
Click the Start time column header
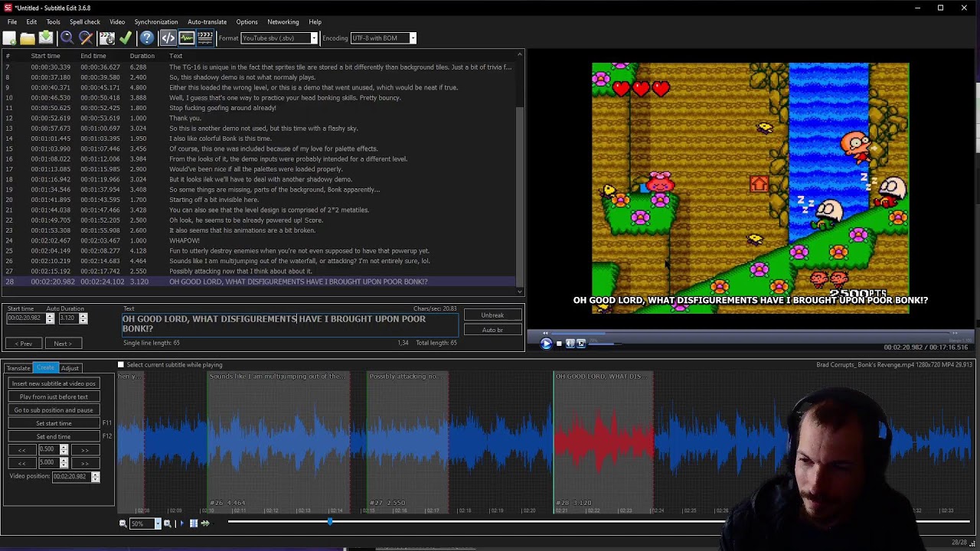click(x=45, y=56)
